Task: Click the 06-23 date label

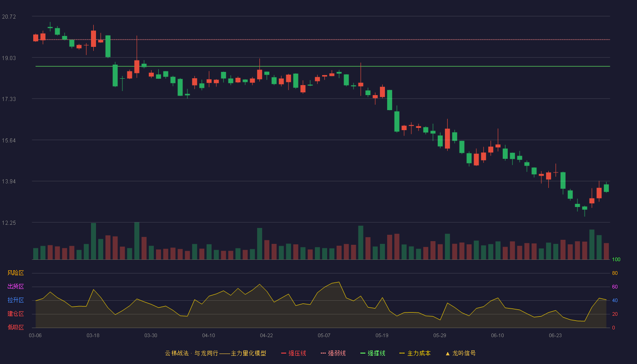Action: (x=556, y=335)
